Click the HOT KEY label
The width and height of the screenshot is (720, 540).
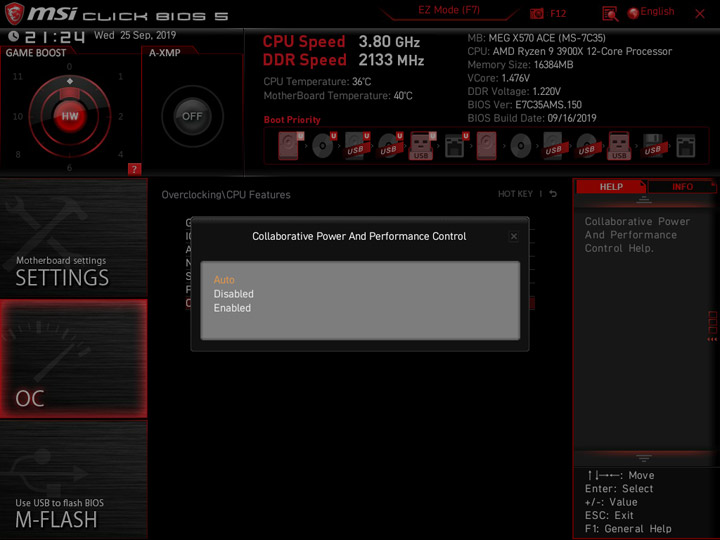[515, 194]
